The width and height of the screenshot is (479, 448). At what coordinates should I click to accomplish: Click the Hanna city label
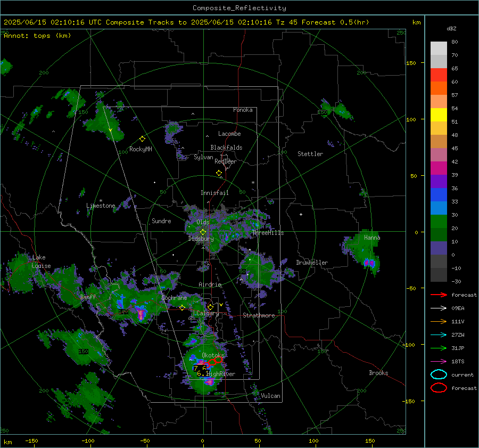tap(372, 238)
